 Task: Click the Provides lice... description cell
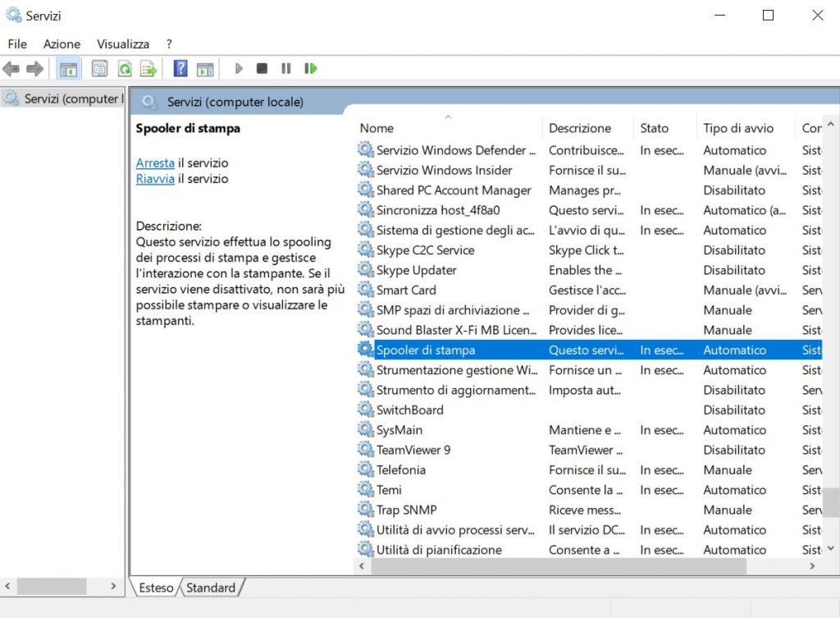pos(586,330)
